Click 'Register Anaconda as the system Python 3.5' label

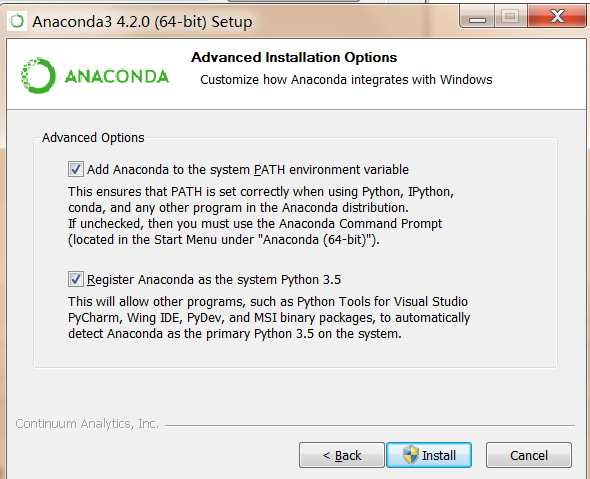coord(214,280)
